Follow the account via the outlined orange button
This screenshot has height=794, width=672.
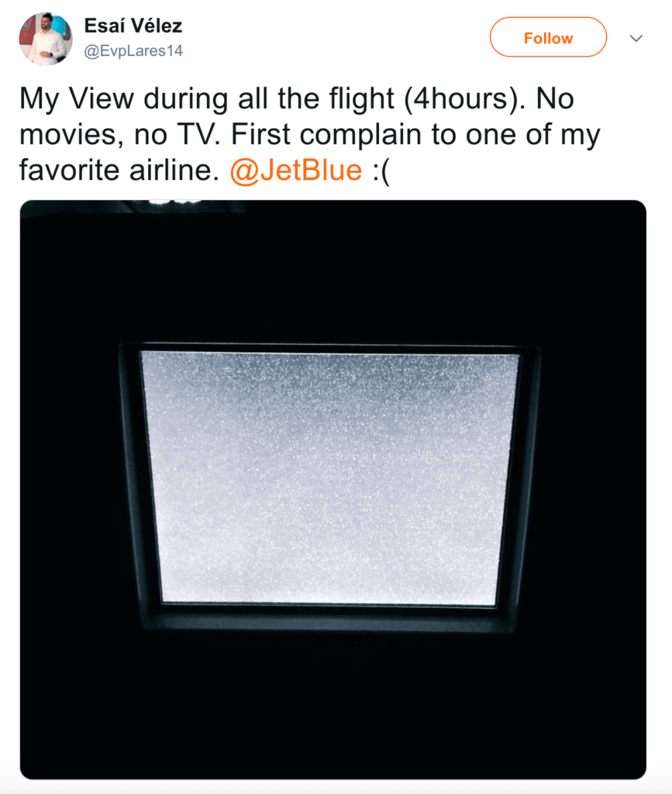(x=547, y=36)
